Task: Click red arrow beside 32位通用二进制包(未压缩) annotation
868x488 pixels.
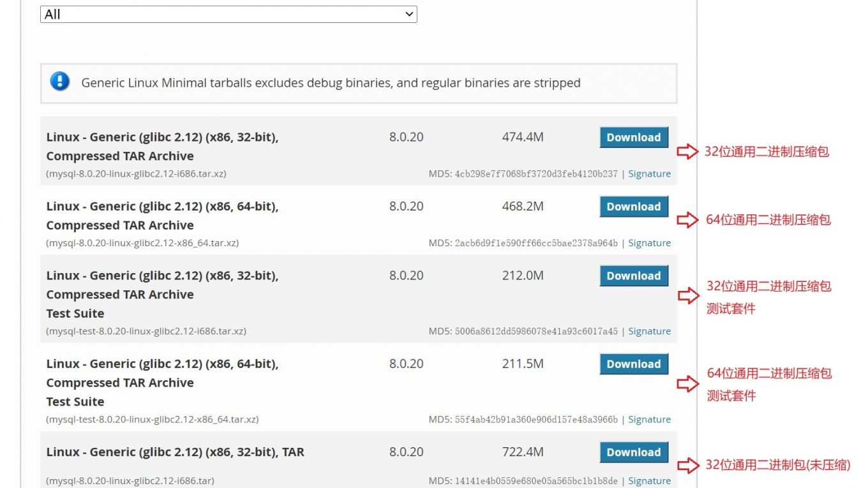Action: (687, 466)
